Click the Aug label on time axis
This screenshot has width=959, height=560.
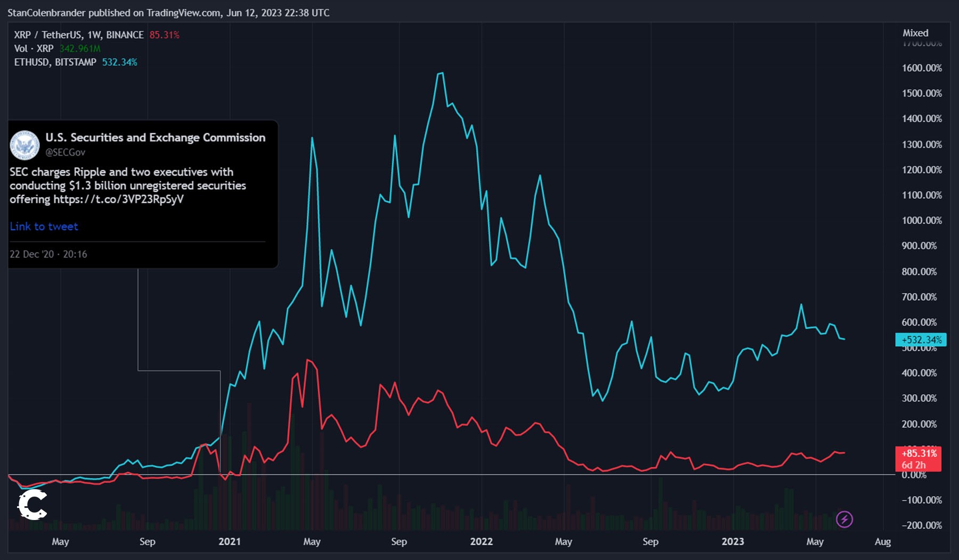(882, 541)
